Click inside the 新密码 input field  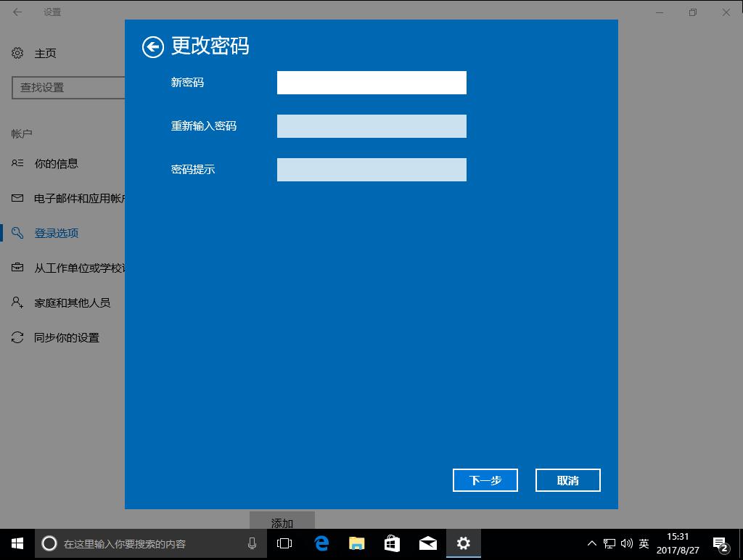click(x=371, y=82)
